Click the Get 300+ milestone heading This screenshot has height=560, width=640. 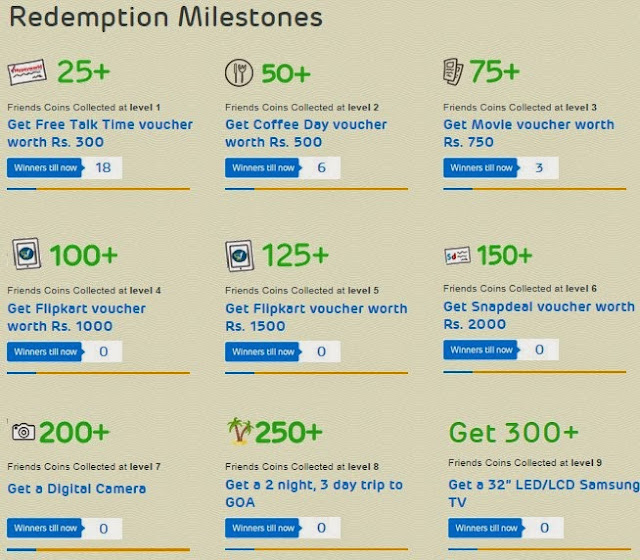(x=513, y=432)
